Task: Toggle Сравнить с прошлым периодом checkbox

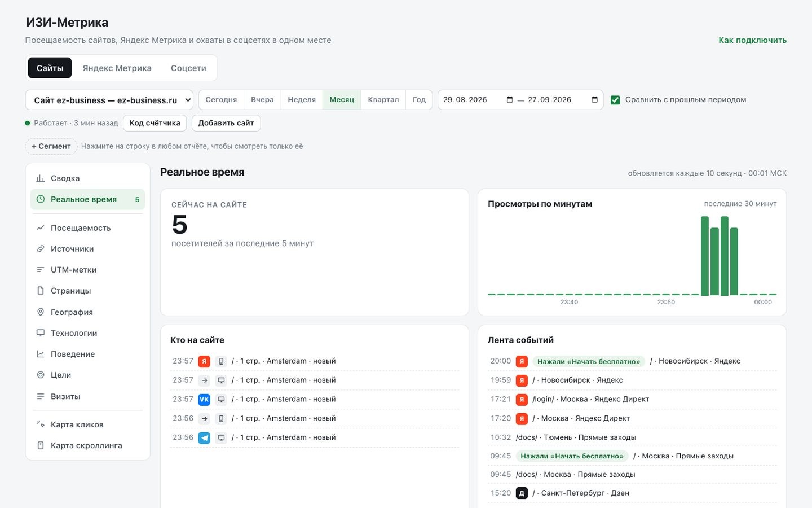Action: coord(615,100)
